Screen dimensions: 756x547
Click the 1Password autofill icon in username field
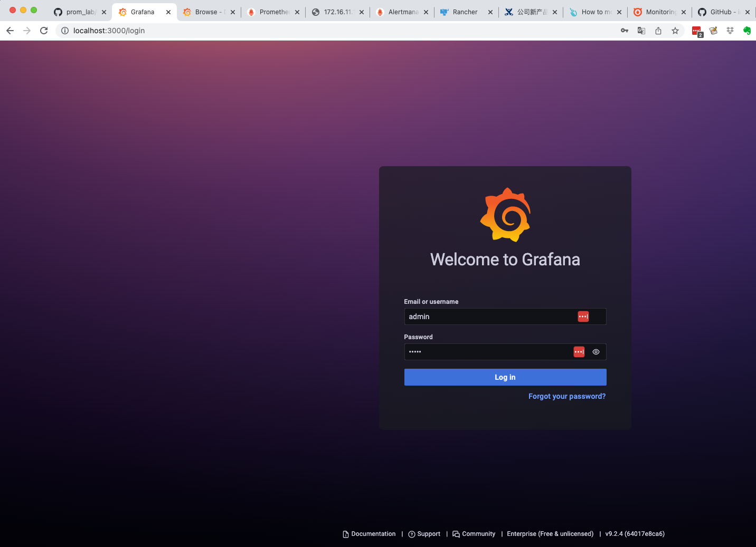click(583, 316)
